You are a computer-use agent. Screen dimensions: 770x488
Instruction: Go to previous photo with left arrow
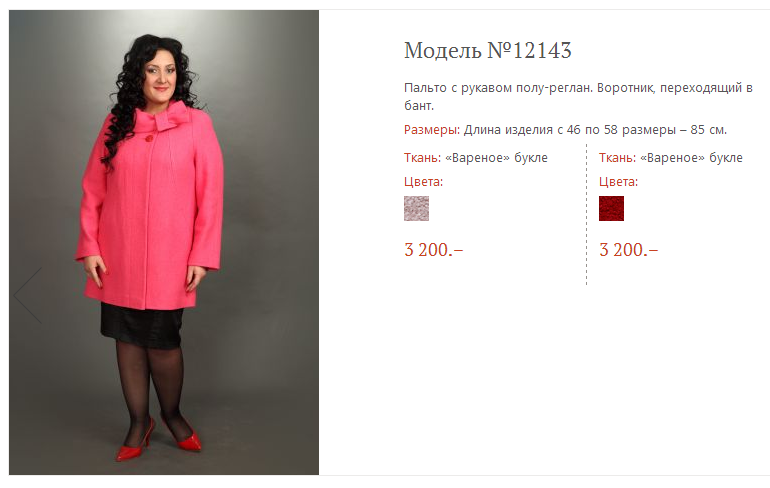click(28, 295)
